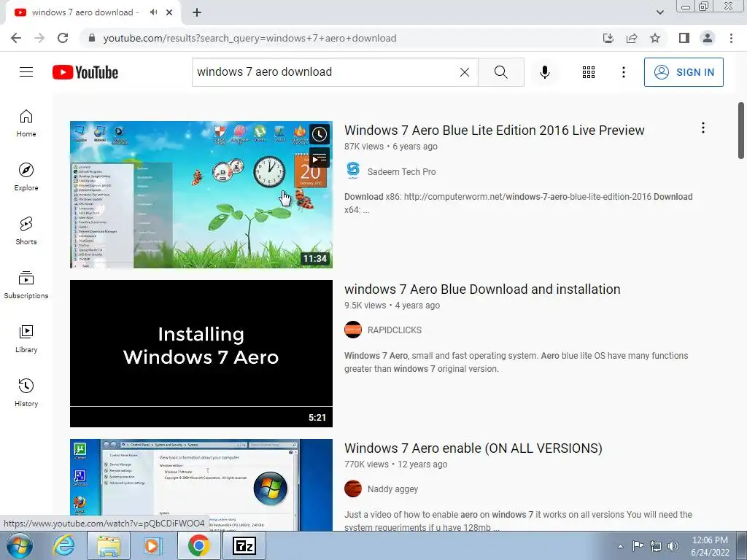Open action menu for Aero Blue Lite video
This screenshot has width=747, height=560.
703,128
